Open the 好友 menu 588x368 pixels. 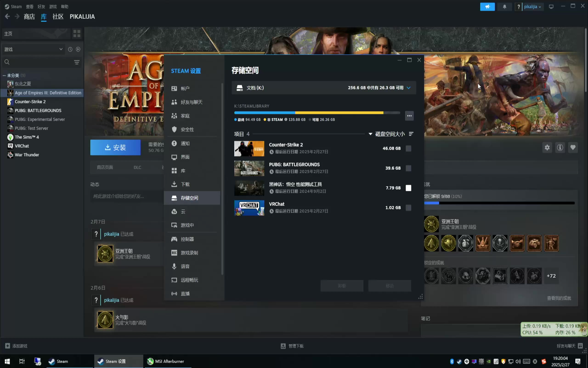(x=41, y=6)
